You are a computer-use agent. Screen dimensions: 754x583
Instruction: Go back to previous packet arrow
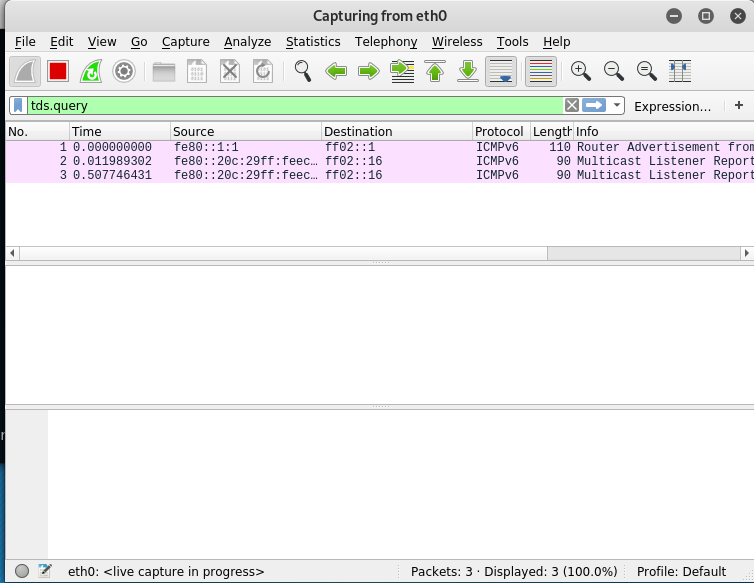336,72
